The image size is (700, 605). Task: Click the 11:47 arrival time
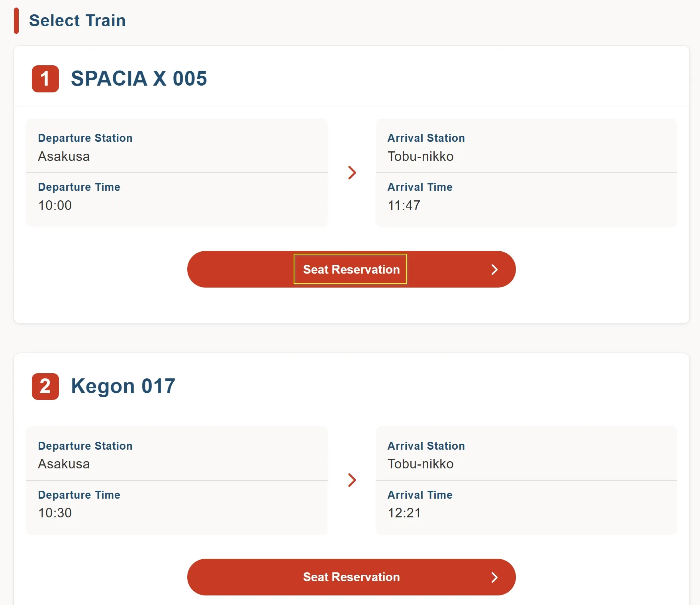404,205
